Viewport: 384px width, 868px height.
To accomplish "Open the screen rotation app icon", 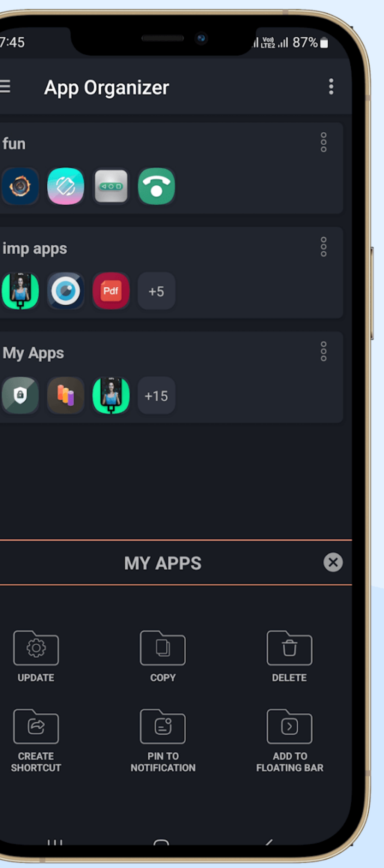I will [66, 186].
